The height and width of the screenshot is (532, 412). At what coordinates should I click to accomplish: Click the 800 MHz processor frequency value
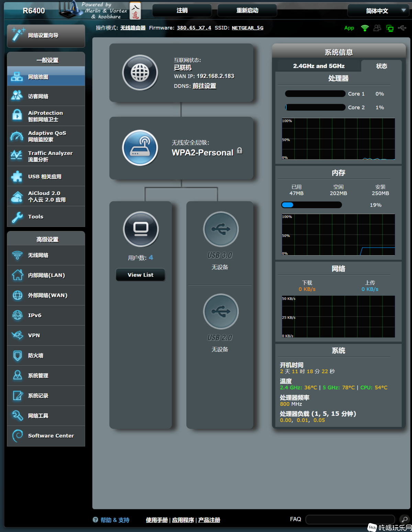tap(291, 404)
